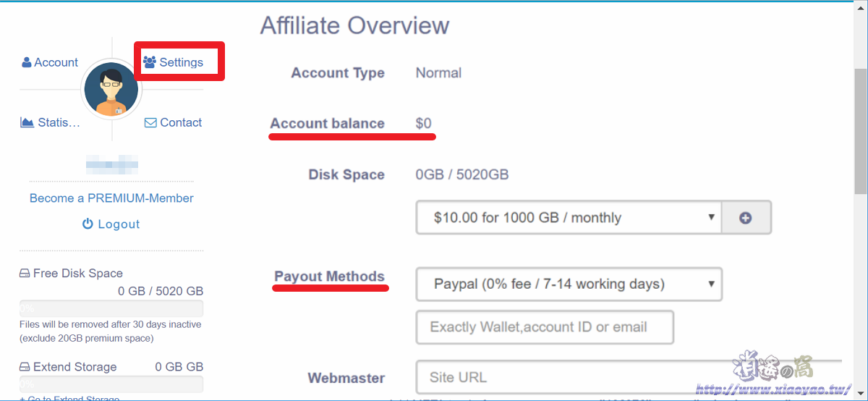Click the Contact envelope icon
Viewport: 868px width, 401px height.
[x=150, y=122]
